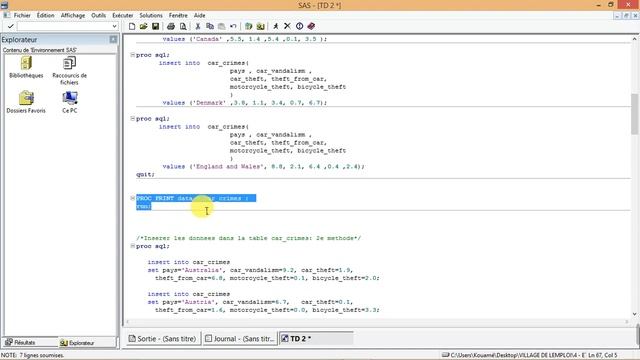The height and width of the screenshot is (360, 640).
Task: Collapse first proc sql block (Denmark)
Action: point(132,54)
